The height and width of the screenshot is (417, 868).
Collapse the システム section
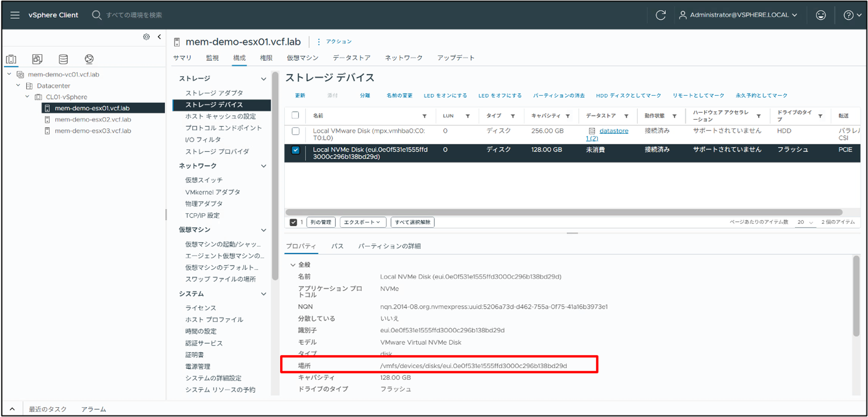point(264,294)
